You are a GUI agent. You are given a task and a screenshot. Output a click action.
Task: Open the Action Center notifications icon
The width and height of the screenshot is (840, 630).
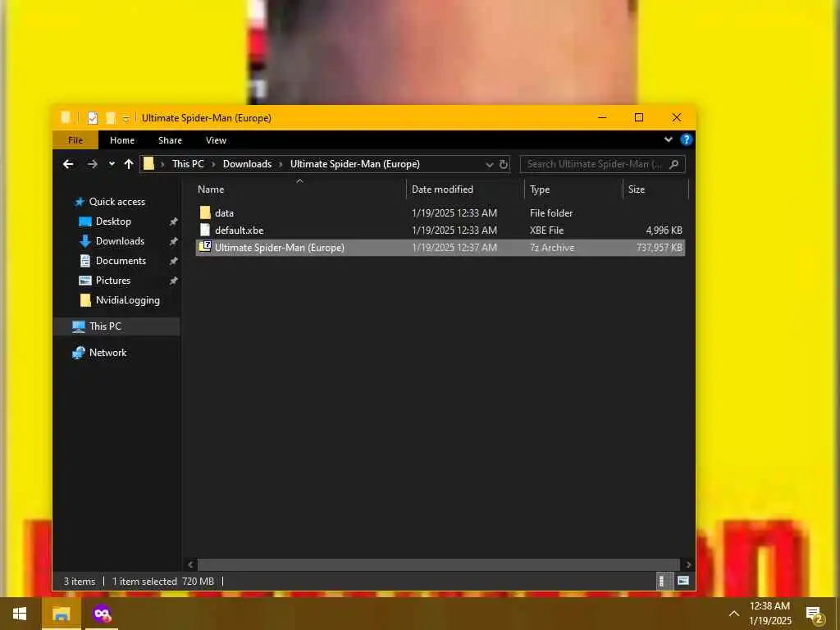pyautogui.click(x=815, y=614)
